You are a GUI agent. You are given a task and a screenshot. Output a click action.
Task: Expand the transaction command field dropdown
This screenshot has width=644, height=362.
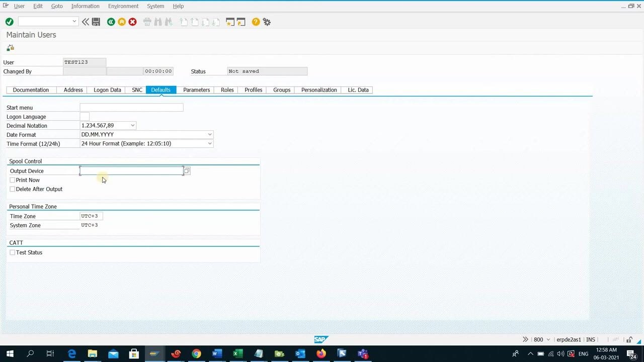point(74,21)
